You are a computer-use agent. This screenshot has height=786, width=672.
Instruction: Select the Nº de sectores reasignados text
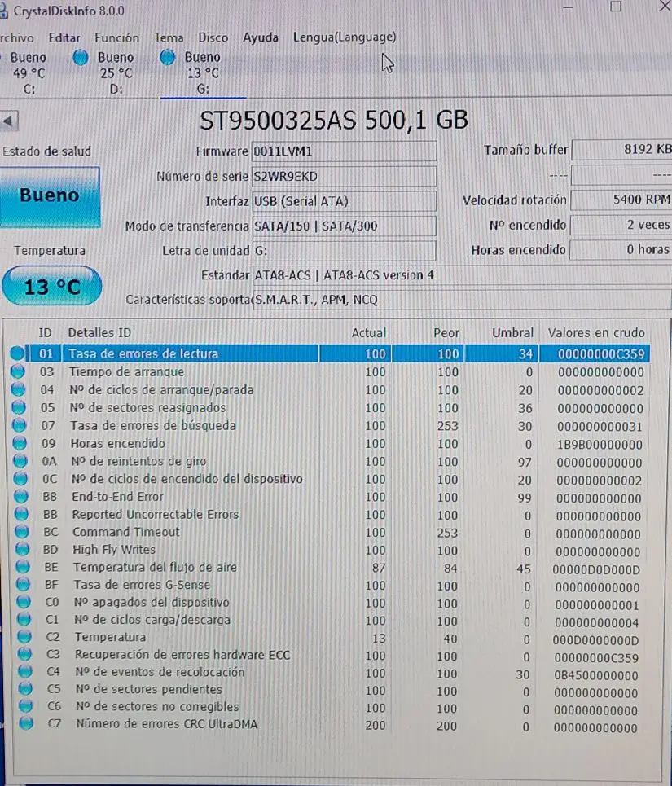(x=147, y=407)
